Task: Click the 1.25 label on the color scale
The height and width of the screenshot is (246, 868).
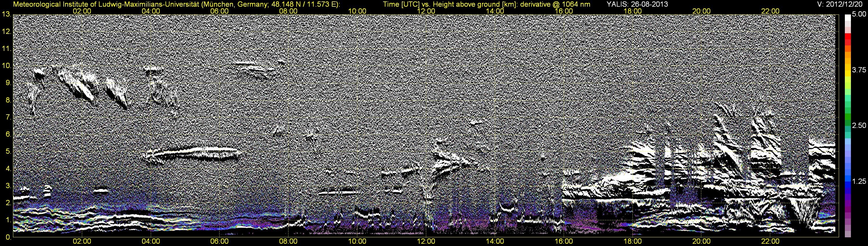Action: (x=859, y=181)
